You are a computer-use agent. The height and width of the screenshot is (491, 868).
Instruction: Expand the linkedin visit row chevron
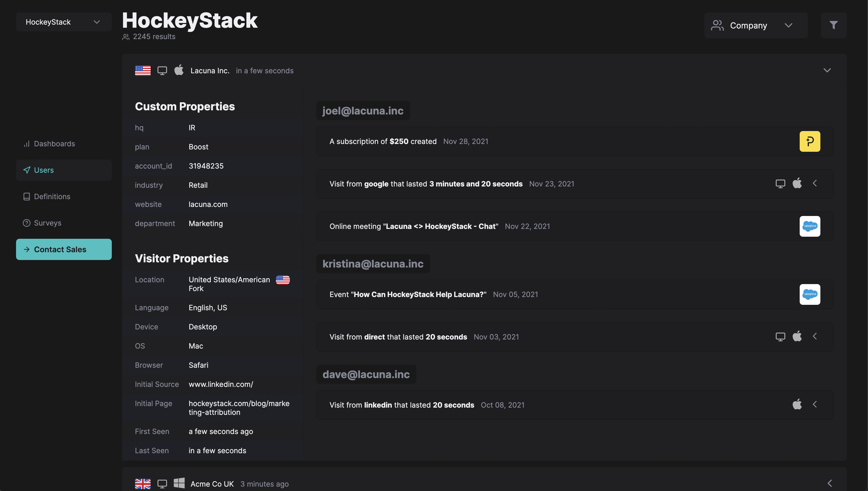(815, 404)
